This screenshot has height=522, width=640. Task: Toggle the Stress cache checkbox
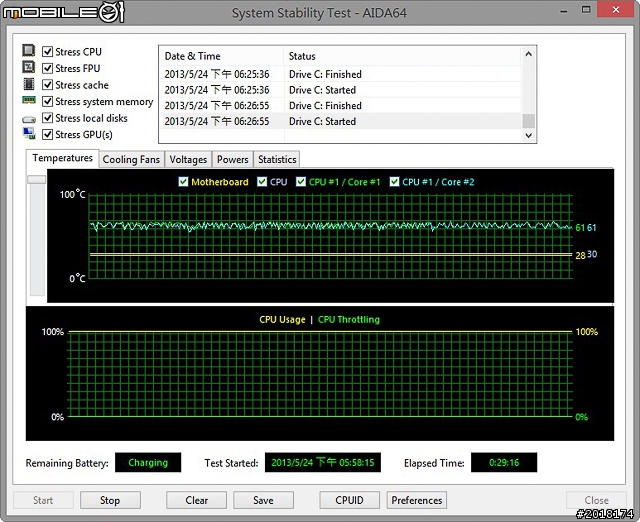pos(47,84)
